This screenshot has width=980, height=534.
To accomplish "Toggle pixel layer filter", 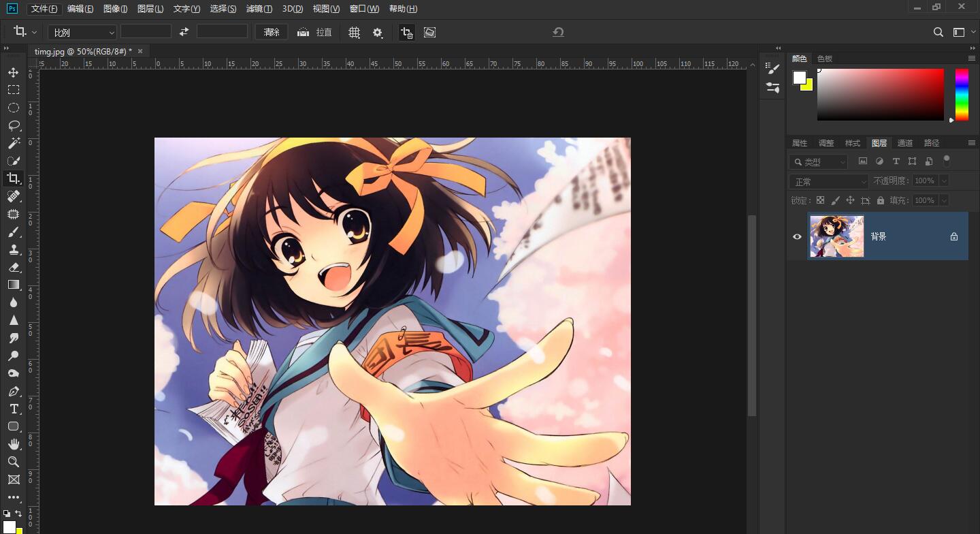I will click(863, 161).
